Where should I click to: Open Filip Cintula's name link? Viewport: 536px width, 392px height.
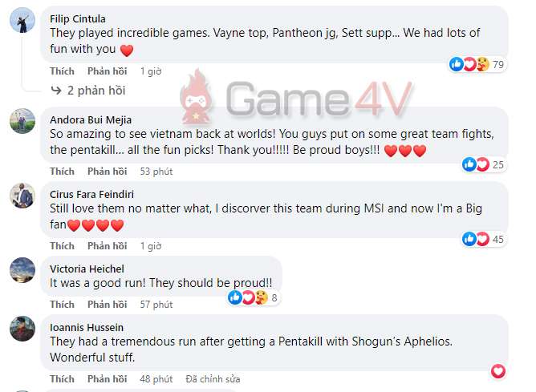pos(78,18)
